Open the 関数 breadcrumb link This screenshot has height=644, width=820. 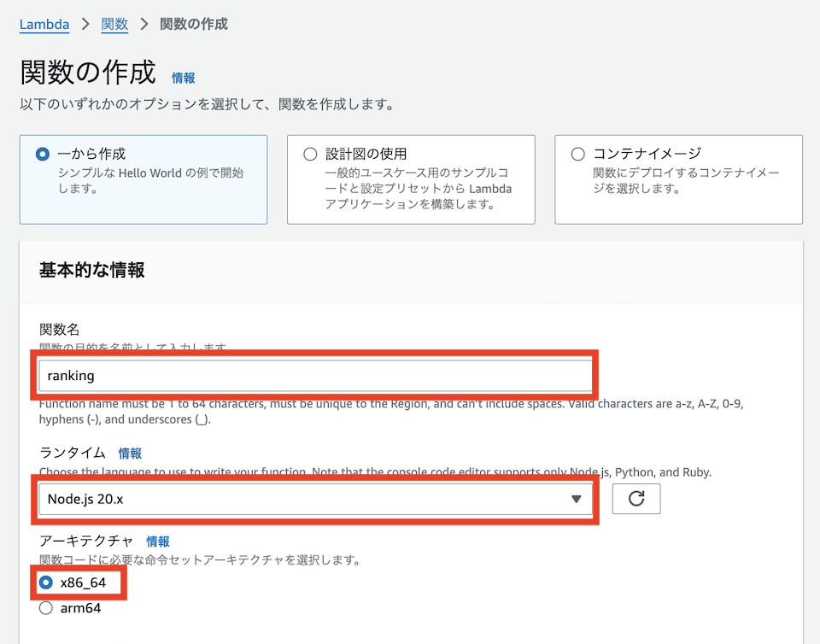(x=114, y=24)
